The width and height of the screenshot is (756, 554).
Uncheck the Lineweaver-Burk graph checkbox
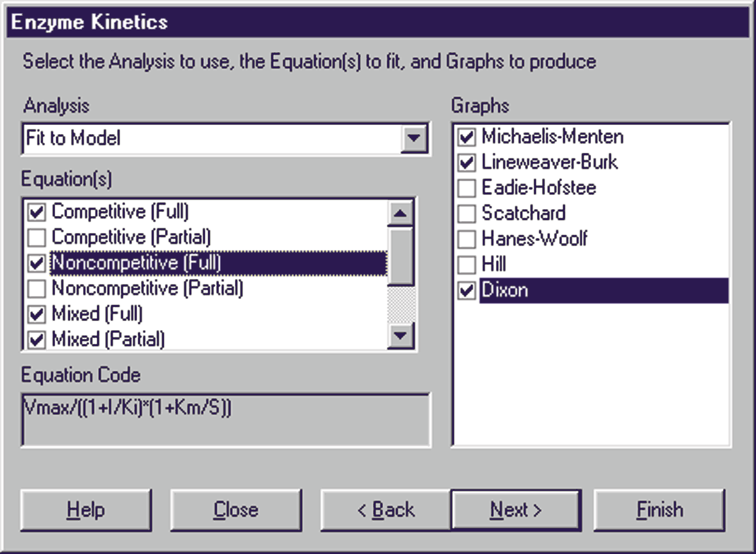pyautogui.click(x=466, y=162)
